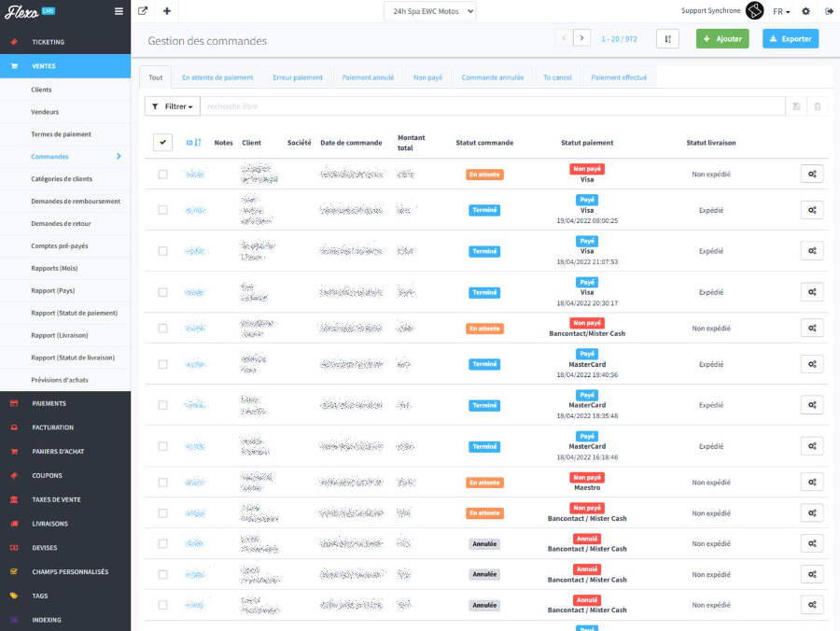Click the open-in-new-window icon in top bar
This screenshot has width=840, height=631.
(x=143, y=11)
